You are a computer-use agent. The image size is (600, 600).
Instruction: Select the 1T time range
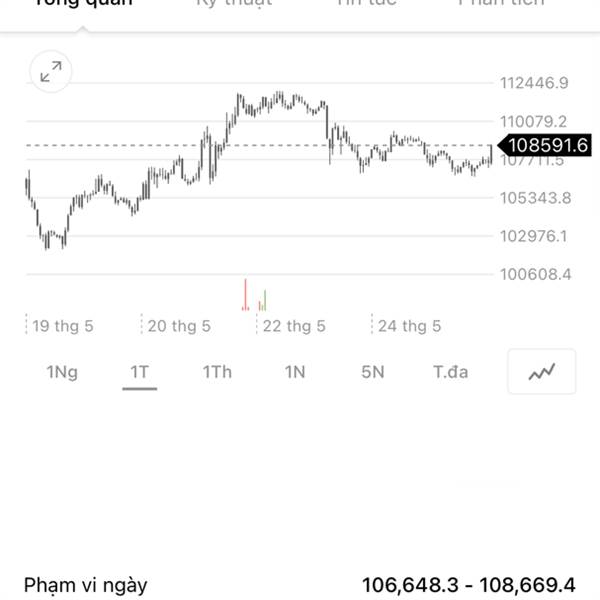pyautogui.click(x=139, y=372)
